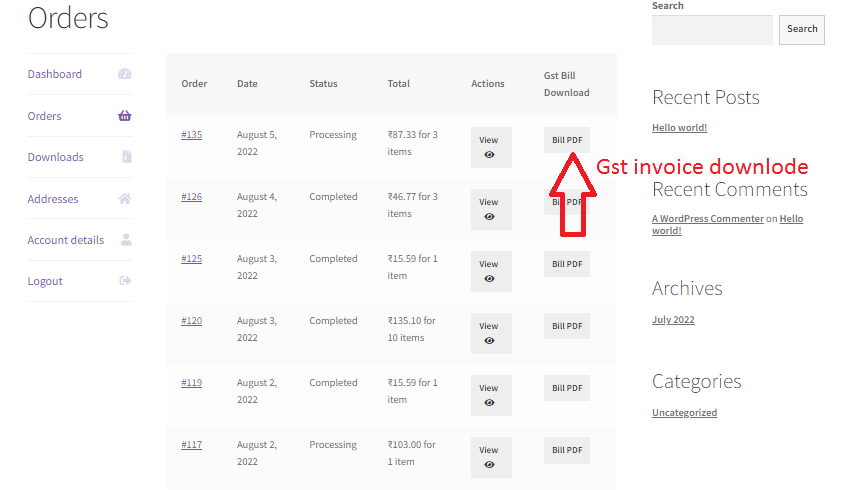The height and width of the screenshot is (490, 864).
Task: Click the '₹103.00 for 1 item' total
Action: (x=412, y=453)
